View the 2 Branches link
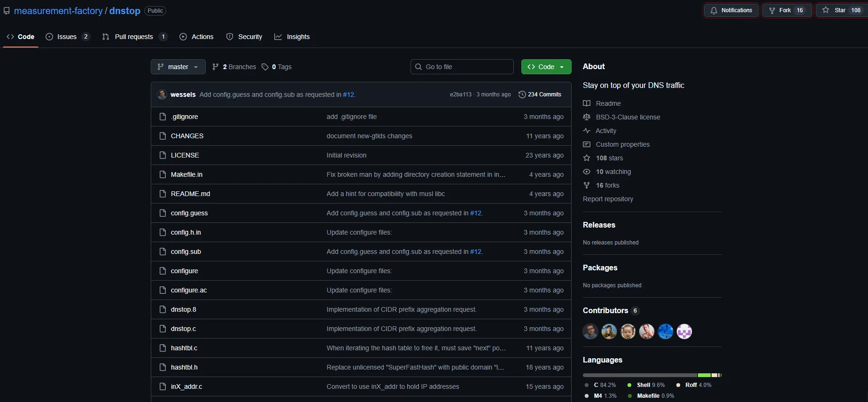868x402 pixels. 234,67
